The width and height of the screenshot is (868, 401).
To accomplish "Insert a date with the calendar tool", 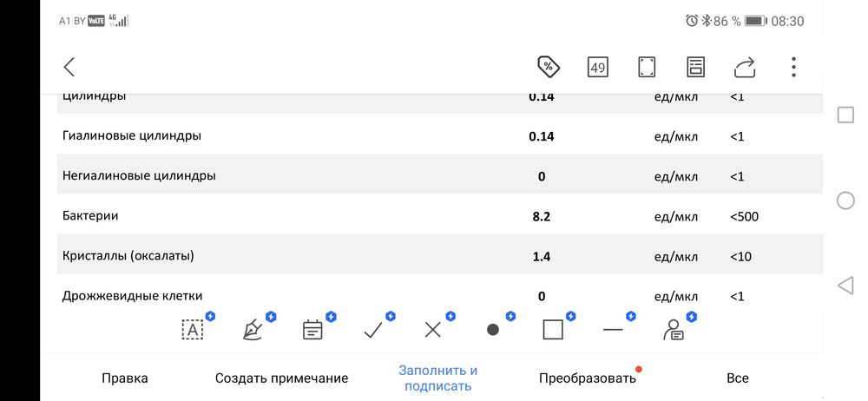I will coord(312,330).
